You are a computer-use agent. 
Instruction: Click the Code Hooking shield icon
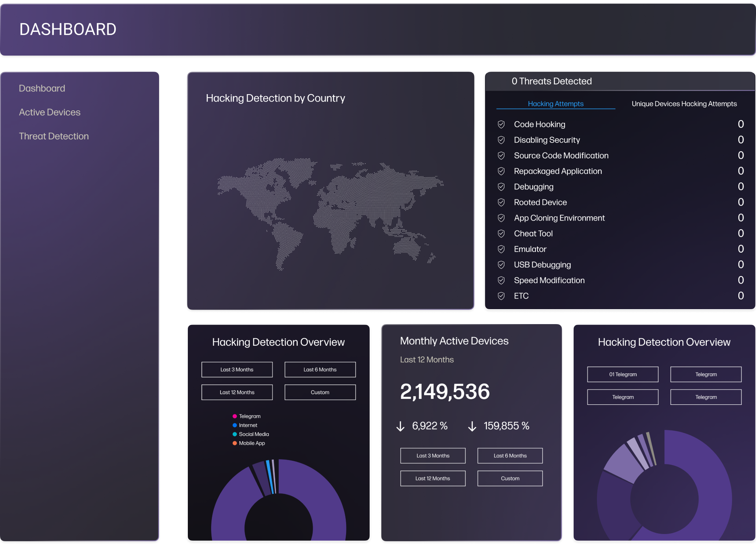coord(502,124)
